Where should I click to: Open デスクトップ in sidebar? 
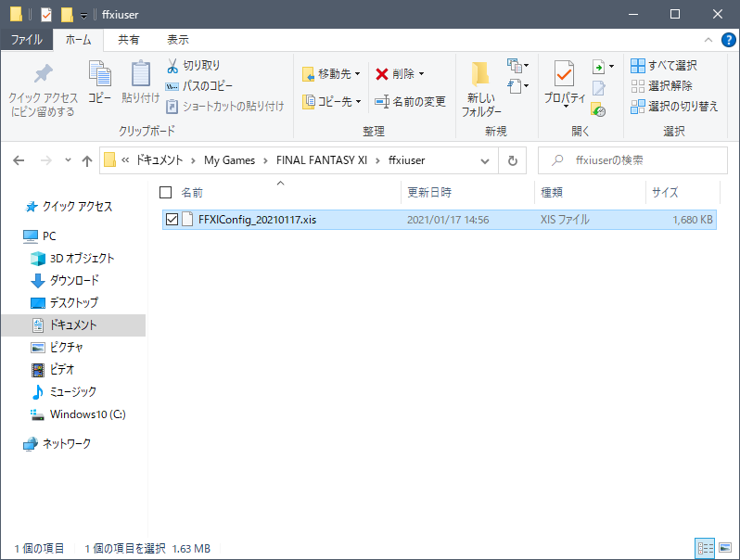[x=65, y=302]
